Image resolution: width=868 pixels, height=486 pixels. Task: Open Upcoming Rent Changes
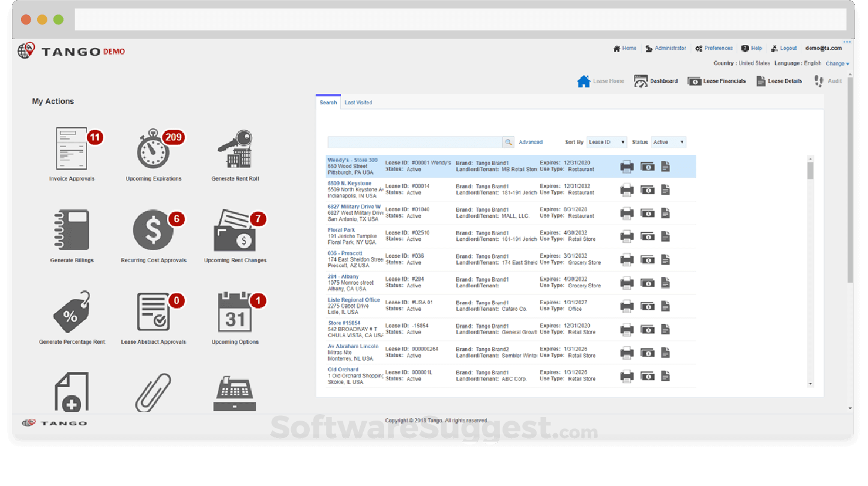234,234
